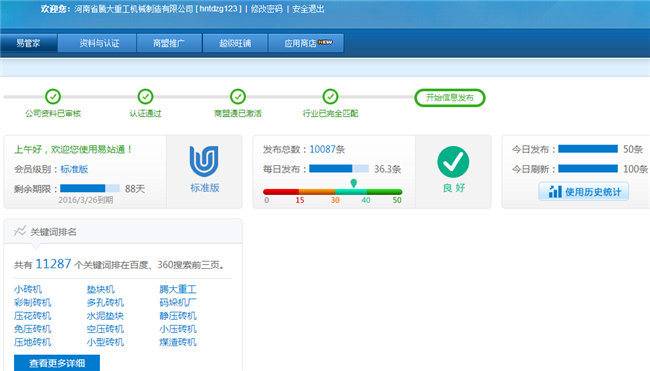Go to 超级旺铺 tab
This screenshot has height=371, width=650.
click(x=235, y=43)
